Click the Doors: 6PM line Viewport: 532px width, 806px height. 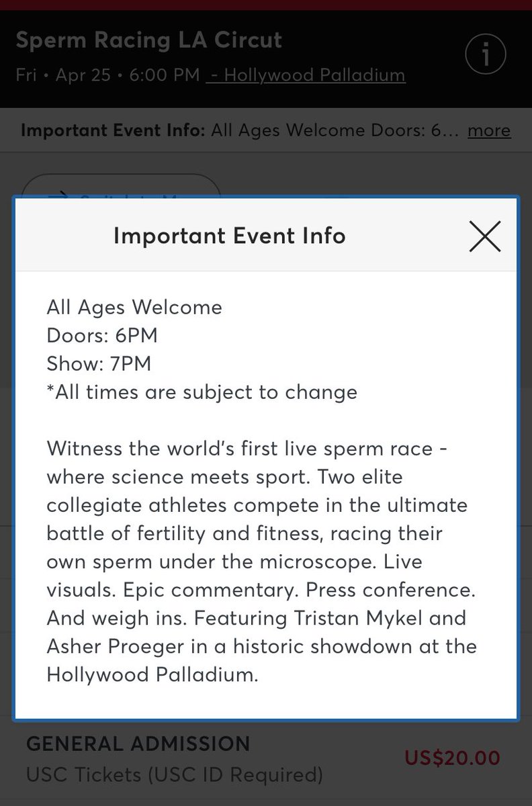click(x=102, y=335)
